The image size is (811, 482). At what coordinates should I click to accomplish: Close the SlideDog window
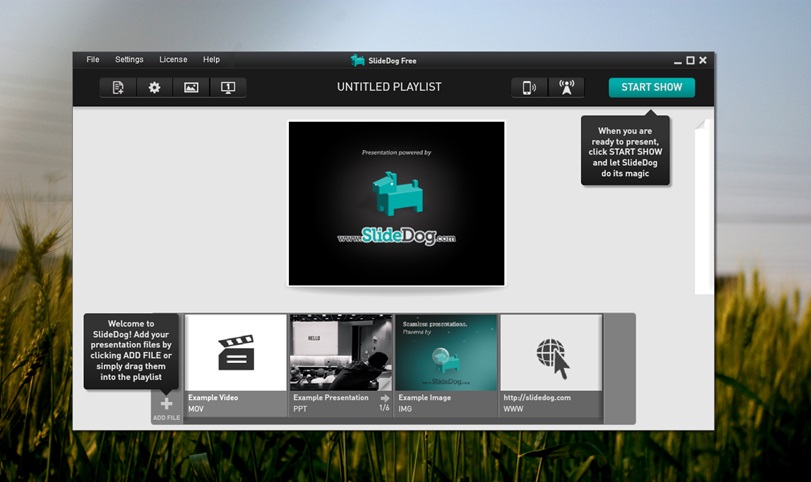[703, 61]
